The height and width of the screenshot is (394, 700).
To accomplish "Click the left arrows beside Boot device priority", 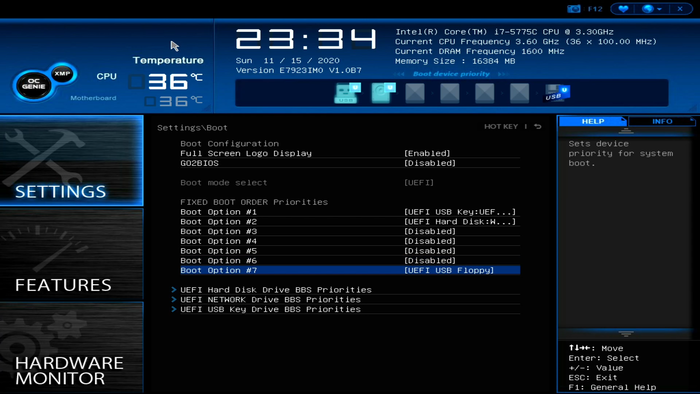I will (x=399, y=74).
